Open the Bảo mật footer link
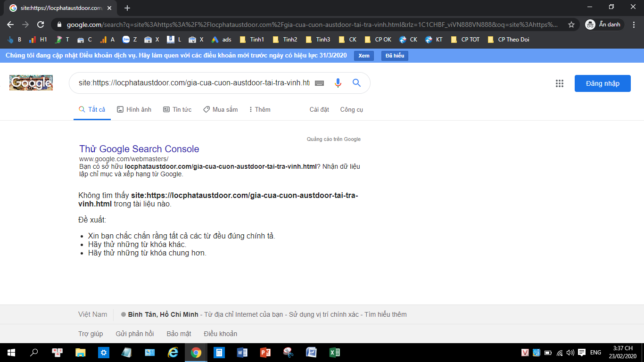 pos(179,334)
